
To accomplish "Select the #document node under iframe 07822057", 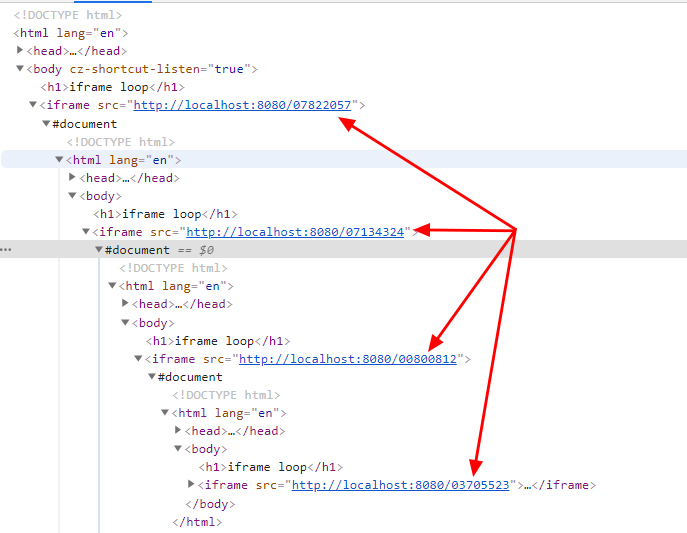I will [x=84, y=124].
